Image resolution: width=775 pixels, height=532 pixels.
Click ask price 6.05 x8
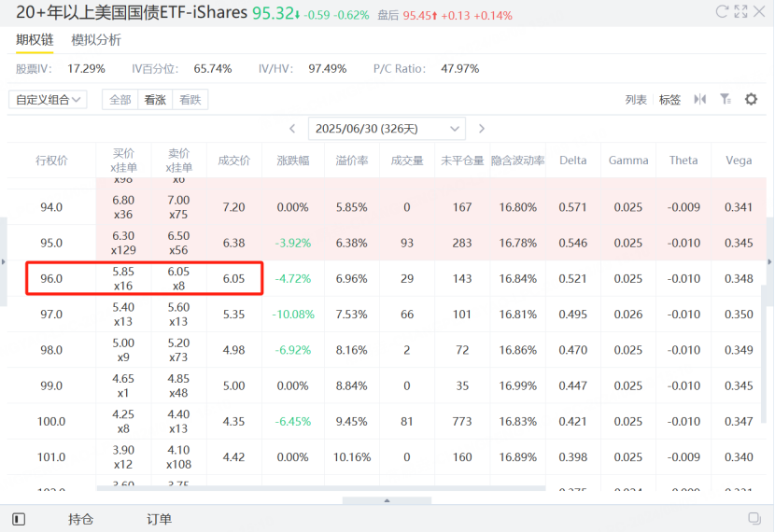click(179, 278)
